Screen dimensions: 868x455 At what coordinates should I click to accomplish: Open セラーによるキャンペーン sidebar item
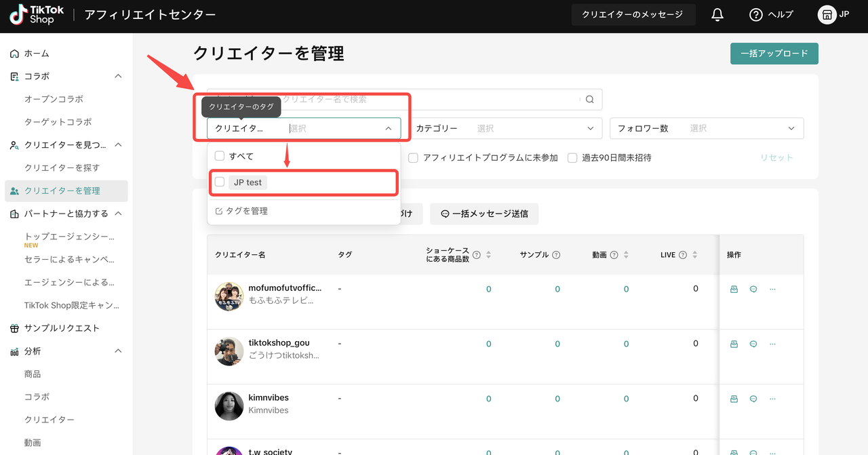point(70,259)
